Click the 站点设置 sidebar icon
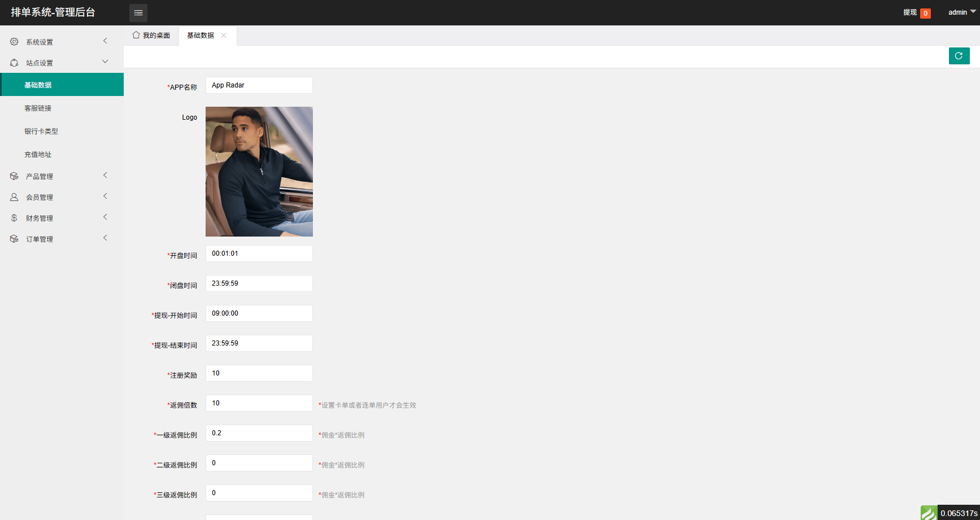This screenshot has width=980, height=520. click(14, 63)
